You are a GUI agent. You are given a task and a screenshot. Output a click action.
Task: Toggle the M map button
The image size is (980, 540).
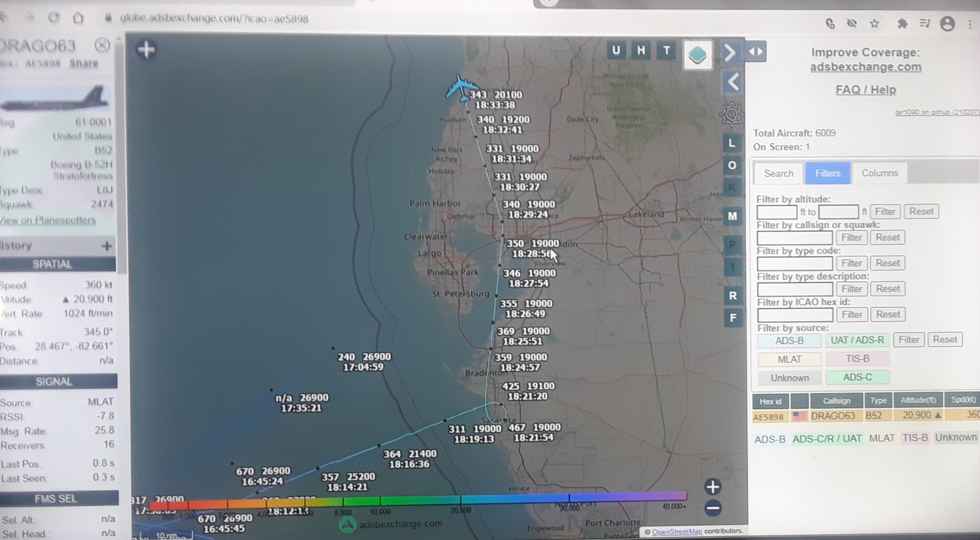click(x=733, y=216)
